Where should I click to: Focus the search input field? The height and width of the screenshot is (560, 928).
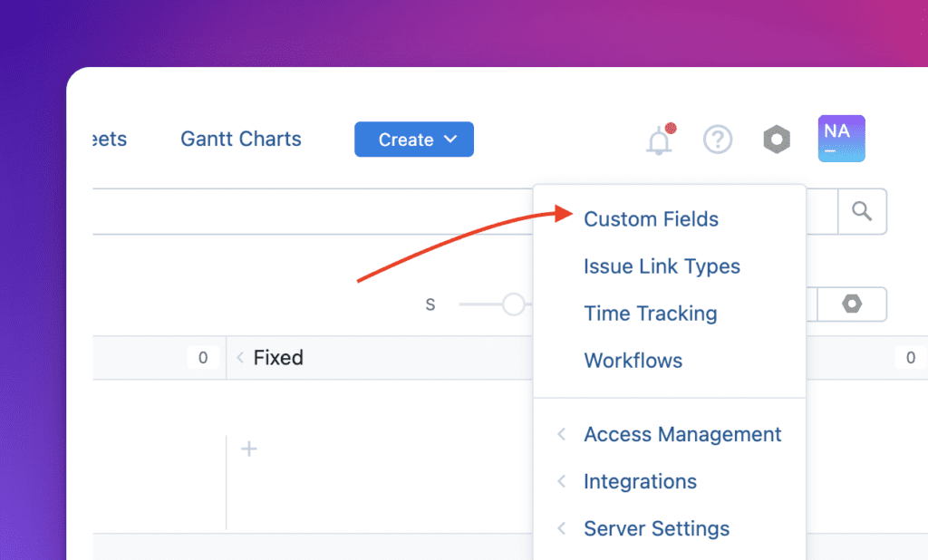click(308, 211)
